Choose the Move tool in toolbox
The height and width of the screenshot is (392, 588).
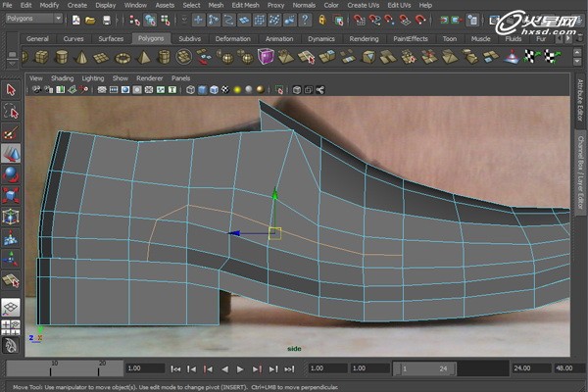tap(11, 154)
